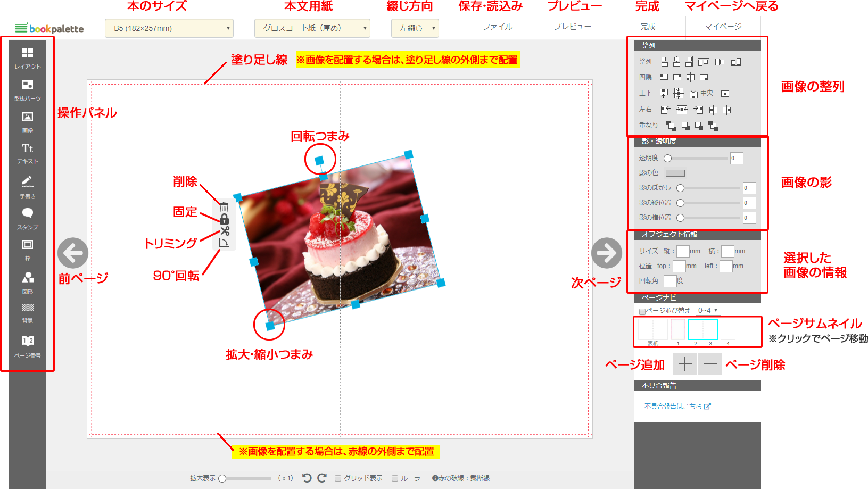This screenshot has width=868, height=489.
Task: Snap image to top-left corner in 四隅 row
Action: click(664, 77)
